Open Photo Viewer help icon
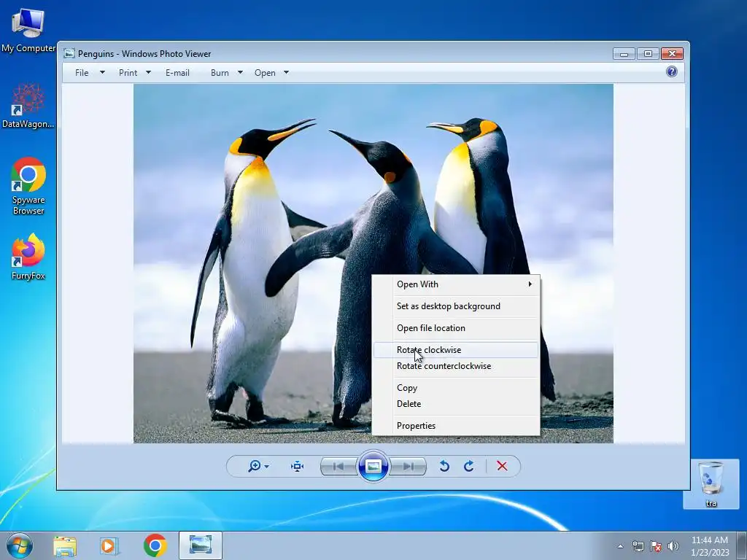 click(x=672, y=72)
